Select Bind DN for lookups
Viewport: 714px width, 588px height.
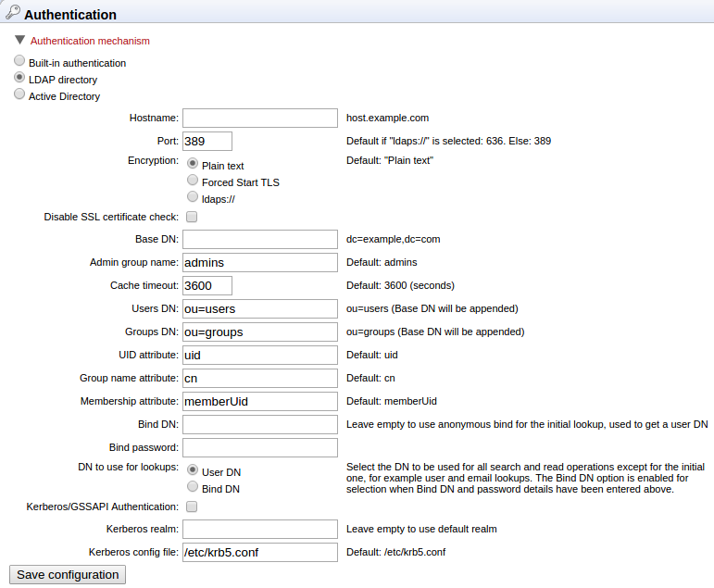[x=193, y=487]
